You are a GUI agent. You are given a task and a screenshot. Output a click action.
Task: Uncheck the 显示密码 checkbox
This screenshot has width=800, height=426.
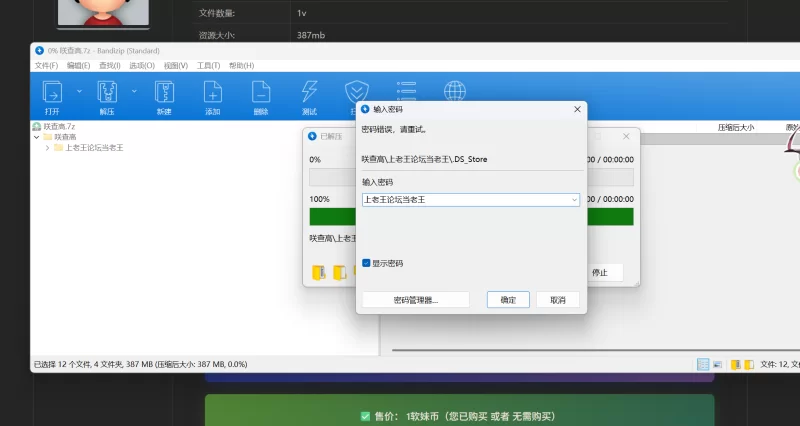click(366, 263)
